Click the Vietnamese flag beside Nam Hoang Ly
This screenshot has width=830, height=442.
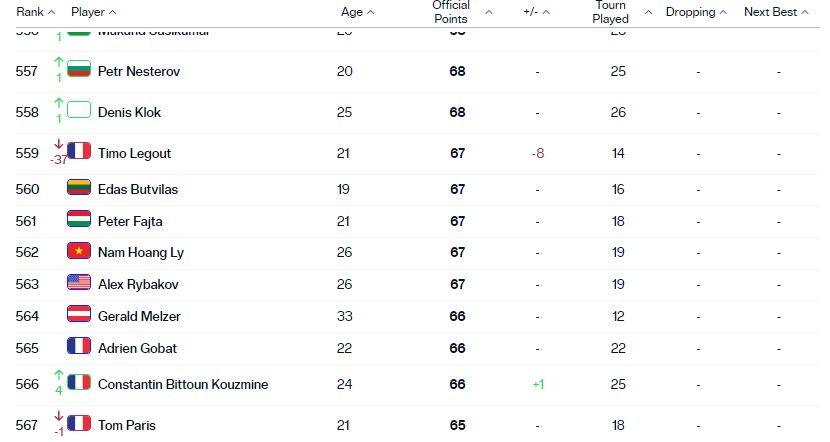(79, 250)
